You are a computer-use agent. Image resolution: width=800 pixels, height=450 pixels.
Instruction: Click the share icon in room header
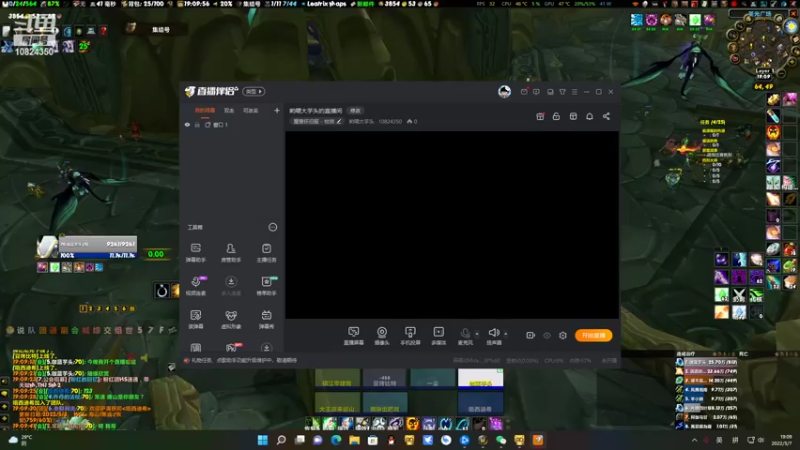point(606,116)
